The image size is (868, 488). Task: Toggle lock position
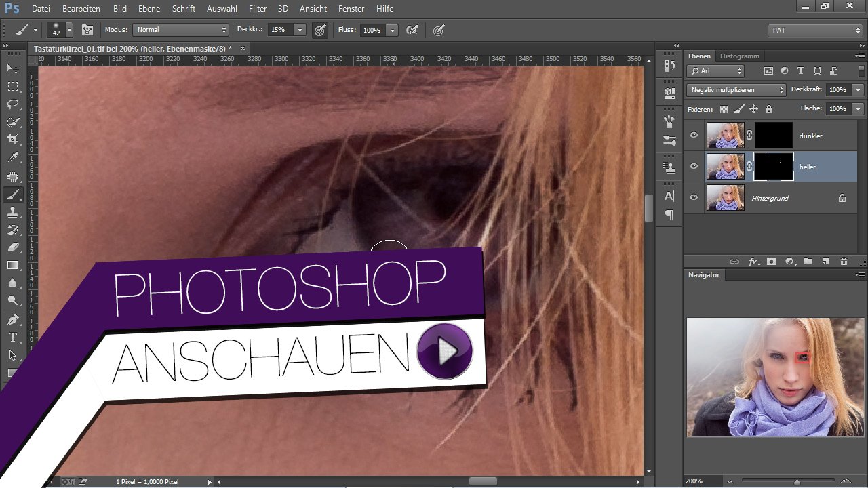pyautogui.click(x=754, y=109)
